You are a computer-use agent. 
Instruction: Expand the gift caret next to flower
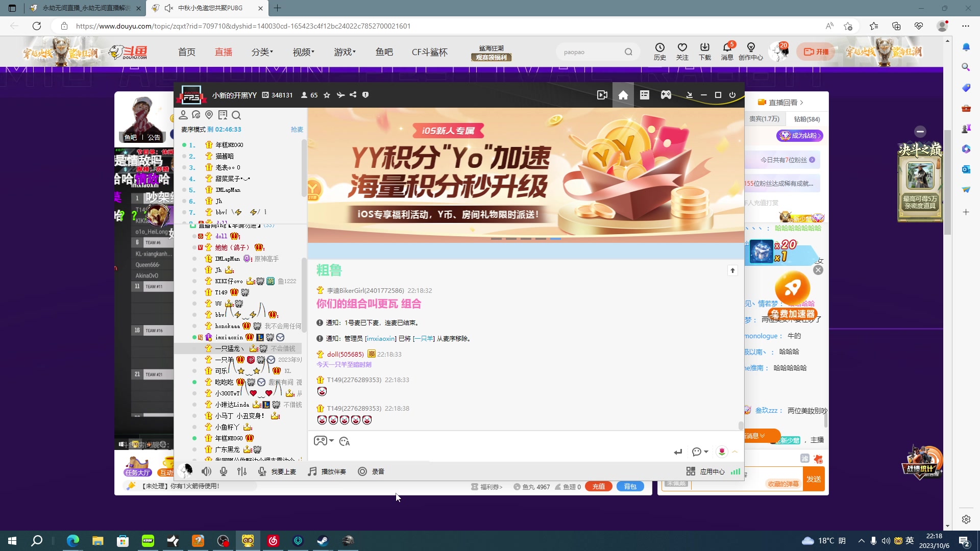[735, 452]
